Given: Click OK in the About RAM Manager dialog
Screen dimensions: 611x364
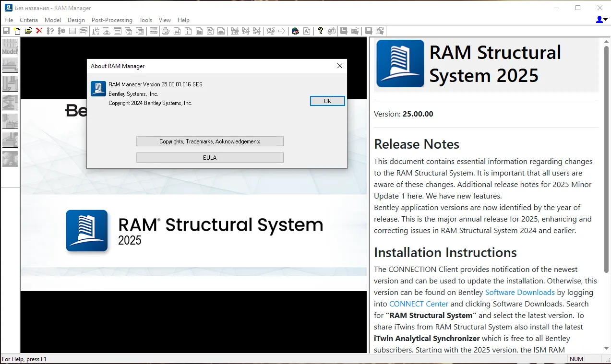Looking at the screenshot, I should click(327, 101).
